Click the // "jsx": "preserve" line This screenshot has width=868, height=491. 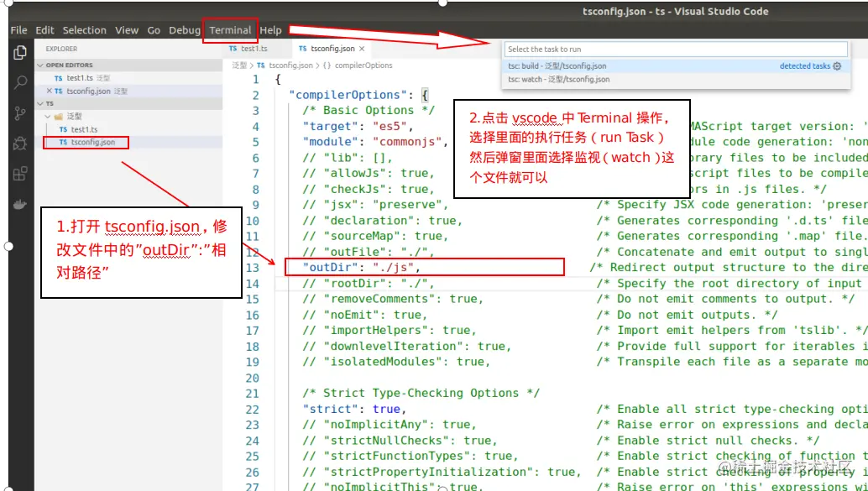point(375,205)
